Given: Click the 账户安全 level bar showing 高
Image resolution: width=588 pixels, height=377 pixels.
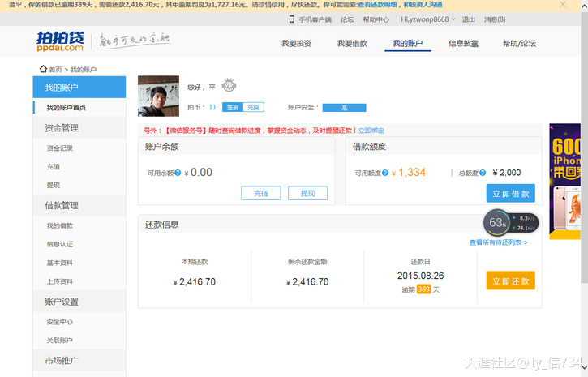Looking at the screenshot, I should pos(344,107).
